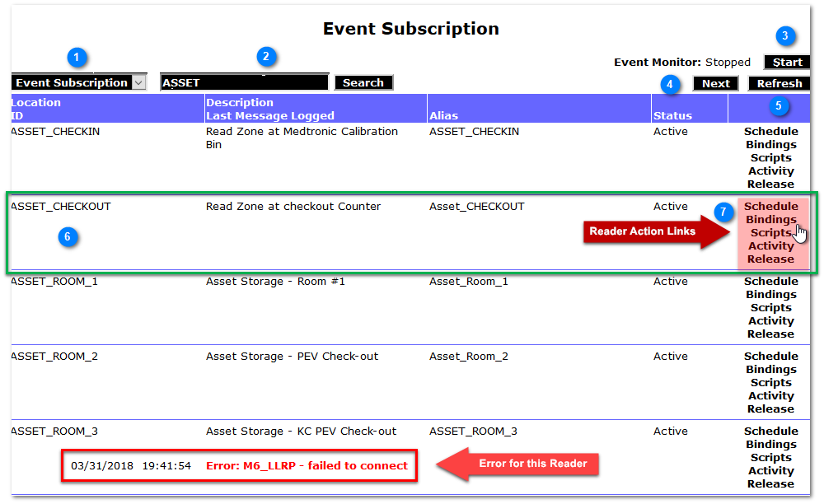The height and width of the screenshot is (504, 824).
Task: Click the Asset_CHECKOUT alias cell
Action: tap(476, 207)
